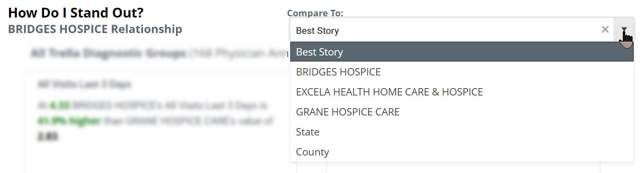This screenshot has width=644, height=173.
Task: Click the Compare To label
Action: coord(315,13)
